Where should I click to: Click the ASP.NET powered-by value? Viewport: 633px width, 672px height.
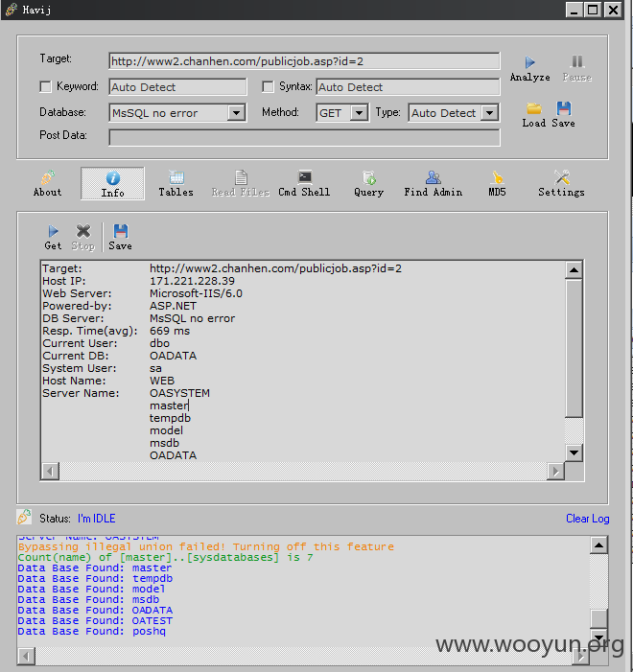[173, 306]
